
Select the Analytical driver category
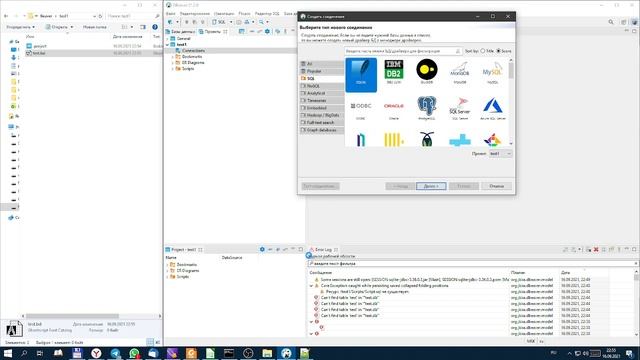(322, 93)
